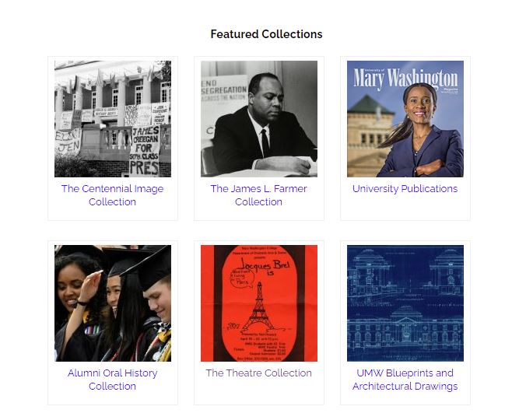This screenshot has height=420, width=505.
Task: Click the red Jacques Brel theatre poster
Action: (259, 303)
